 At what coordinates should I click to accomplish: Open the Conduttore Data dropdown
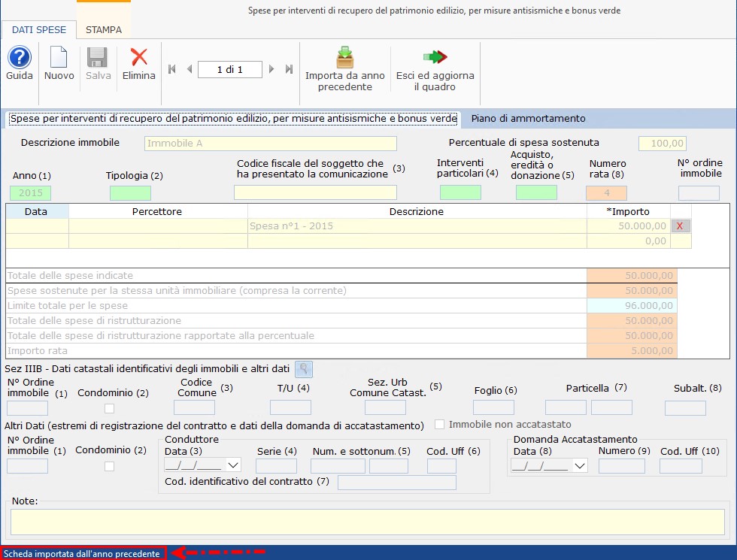tap(233, 465)
